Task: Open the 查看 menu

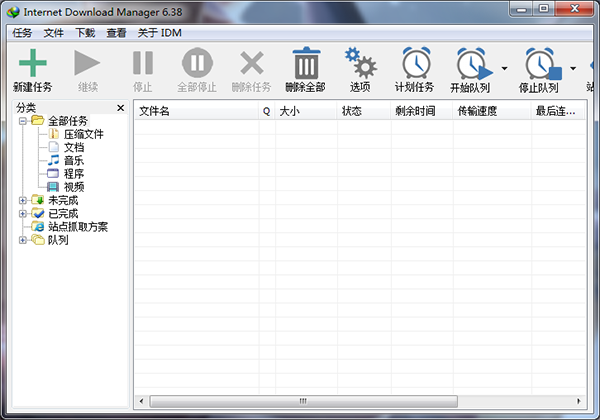Action: pos(116,33)
